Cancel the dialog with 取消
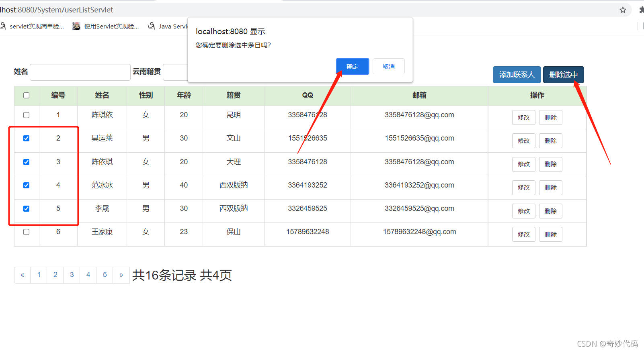Screen dimensions: 644x351 (389, 67)
